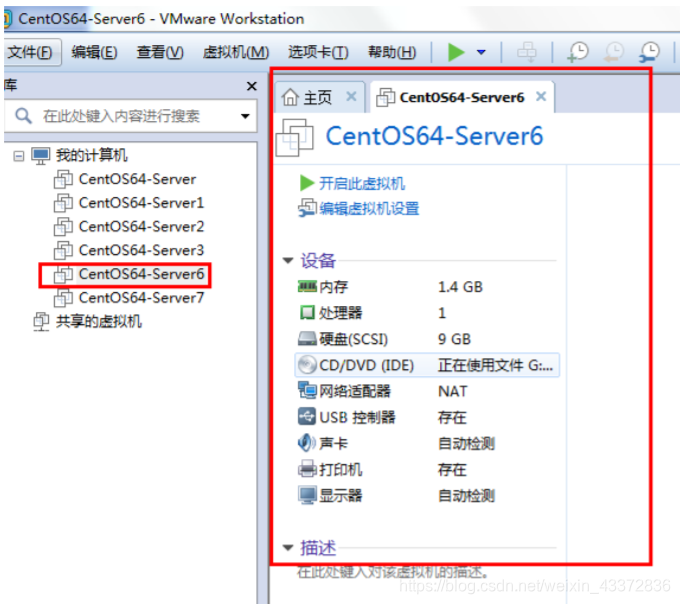Open the 选项卡(T) menu
The height and width of the screenshot is (604, 680).
pos(318,52)
